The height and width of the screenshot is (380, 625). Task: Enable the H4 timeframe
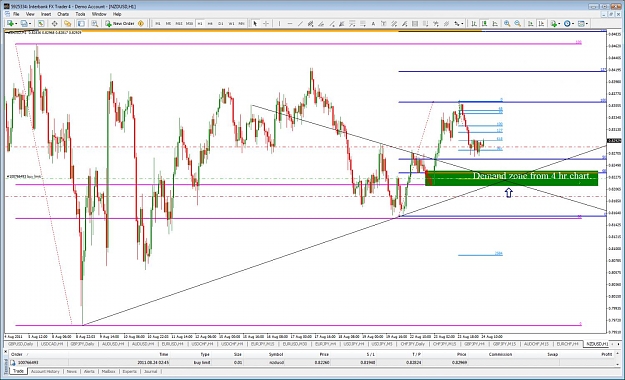210,24
